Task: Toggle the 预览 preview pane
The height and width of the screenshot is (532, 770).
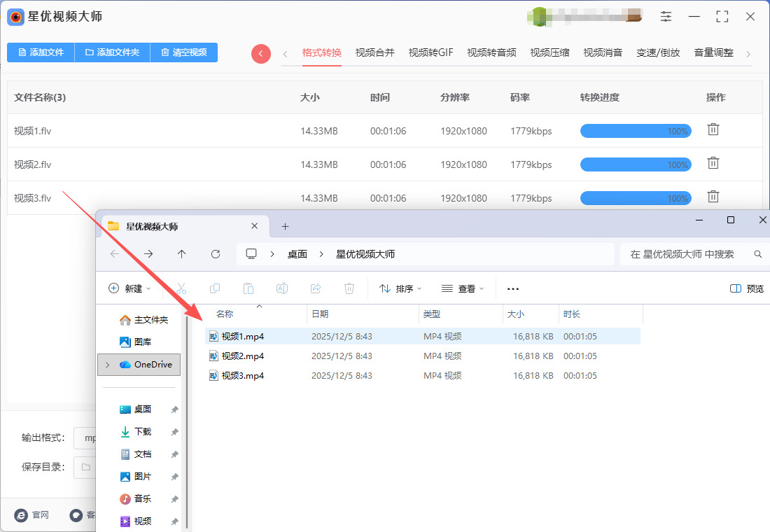Action: [746, 288]
